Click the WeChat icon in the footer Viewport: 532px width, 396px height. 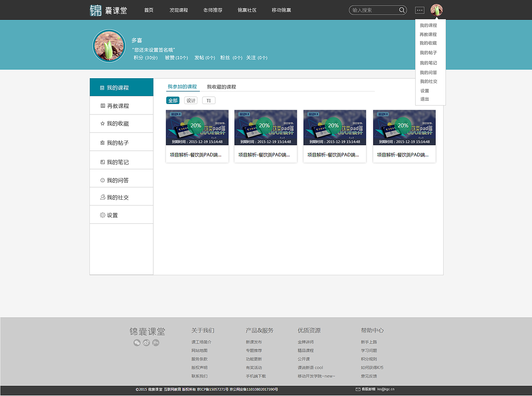137,342
